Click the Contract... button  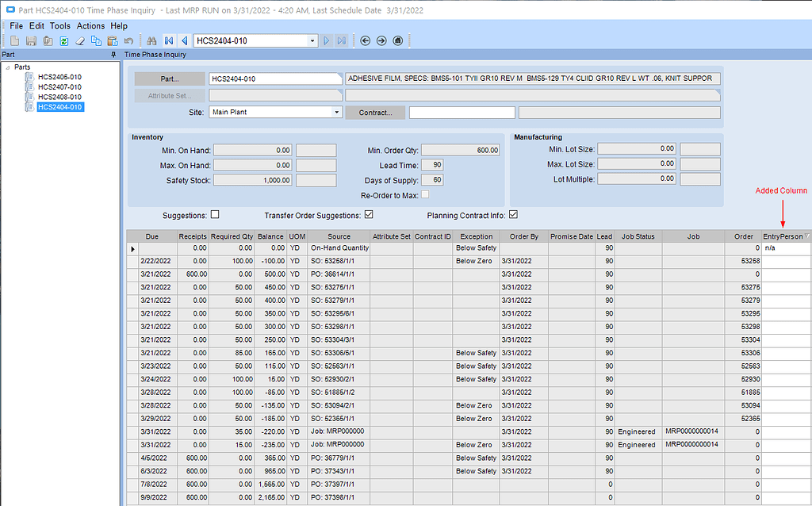[x=375, y=112]
